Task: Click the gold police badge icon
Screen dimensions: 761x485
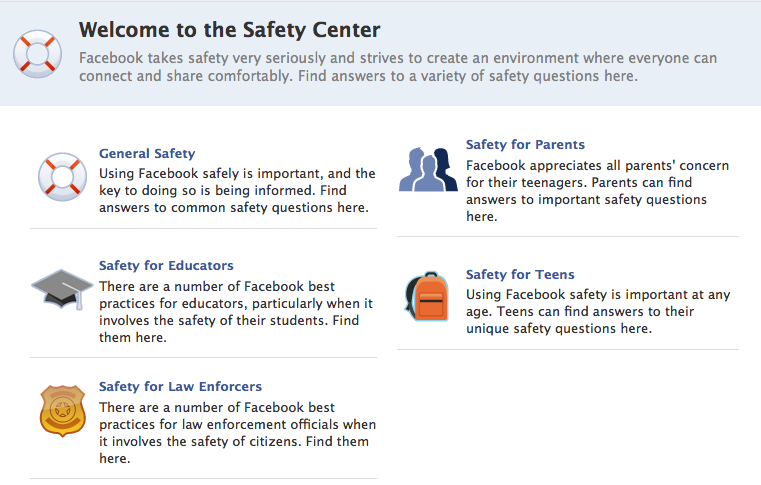Action: click(x=63, y=411)
